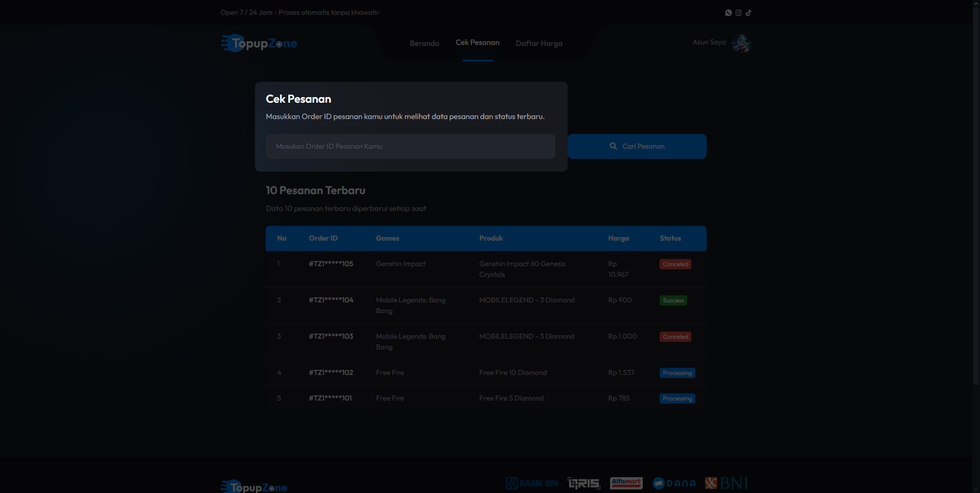
Task: Click the Rp 785 price
Action: point(619,398)
